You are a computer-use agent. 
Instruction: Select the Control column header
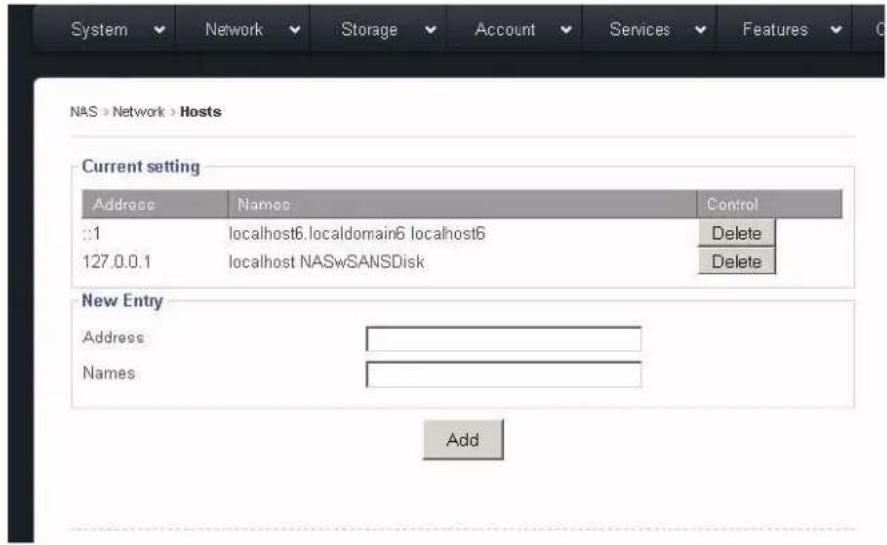click(x=770, y=204)
